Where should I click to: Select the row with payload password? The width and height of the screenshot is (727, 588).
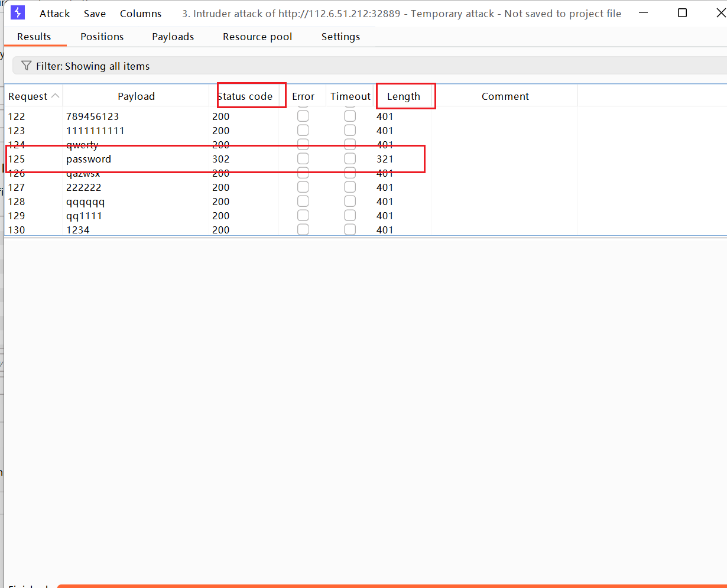(89, 159)
